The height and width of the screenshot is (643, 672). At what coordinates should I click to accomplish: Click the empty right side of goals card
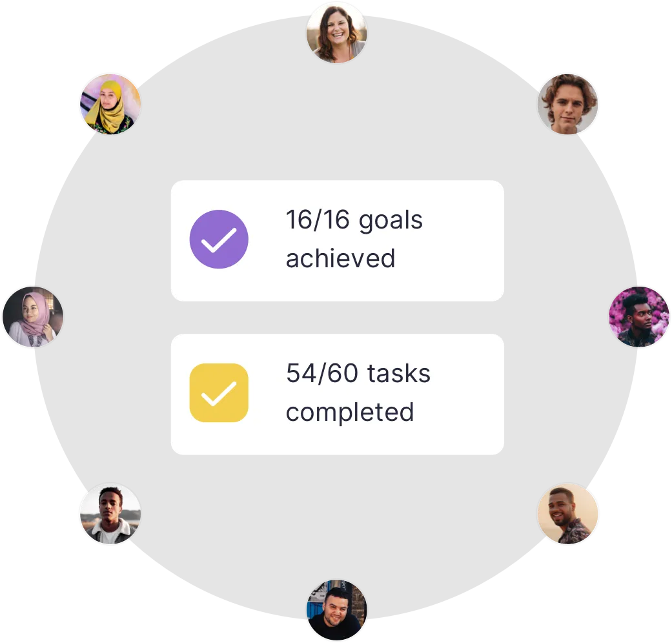point(463,241)
